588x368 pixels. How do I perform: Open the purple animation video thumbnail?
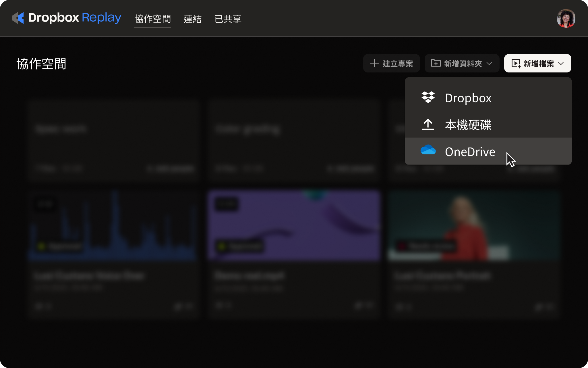[294, 225]
